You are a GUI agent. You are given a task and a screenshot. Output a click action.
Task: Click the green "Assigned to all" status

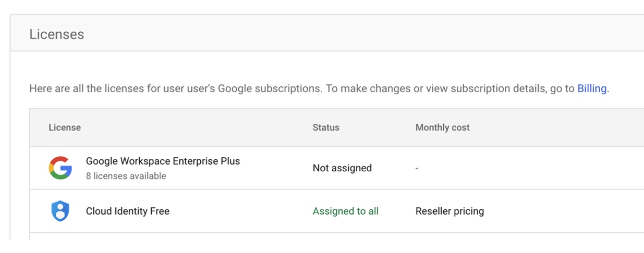click(346, 211)
